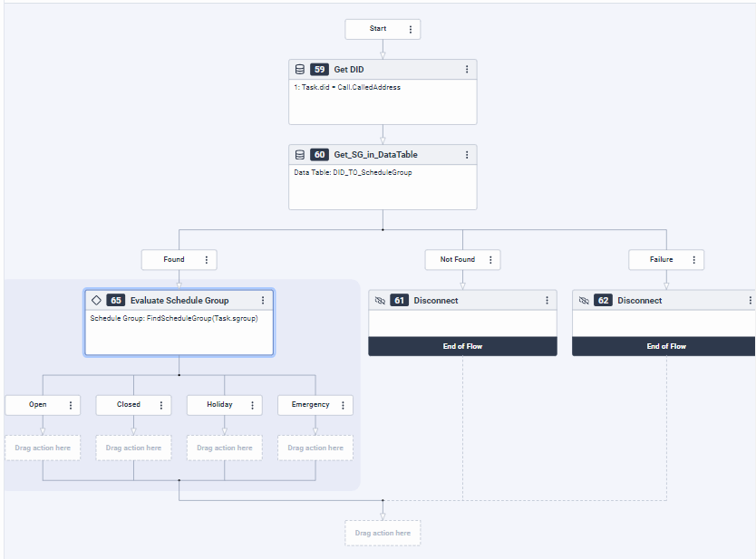This screenshot has height=559, width=756.
Task: Open the Get DID action options menu
Action: (467, 69)
